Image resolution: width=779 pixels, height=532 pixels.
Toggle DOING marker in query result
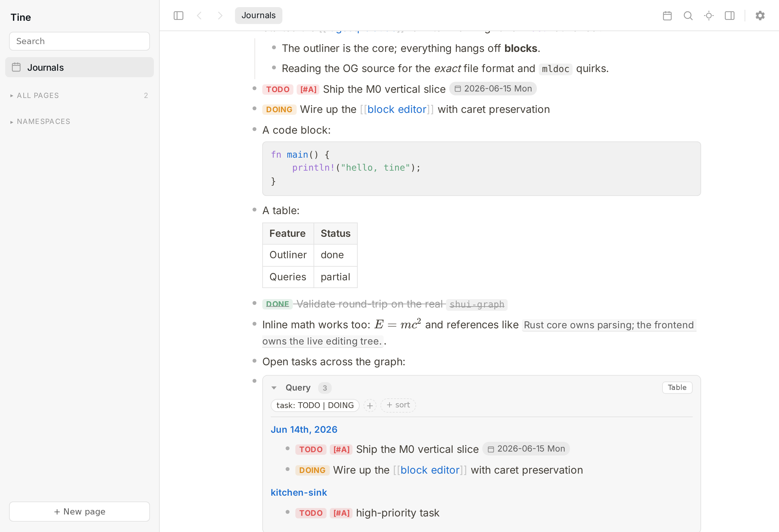(x=312, y=470)
